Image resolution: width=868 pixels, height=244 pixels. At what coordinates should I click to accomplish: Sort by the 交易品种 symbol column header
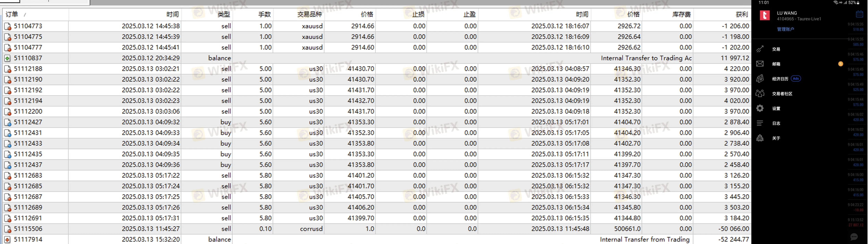pos(309,14)
